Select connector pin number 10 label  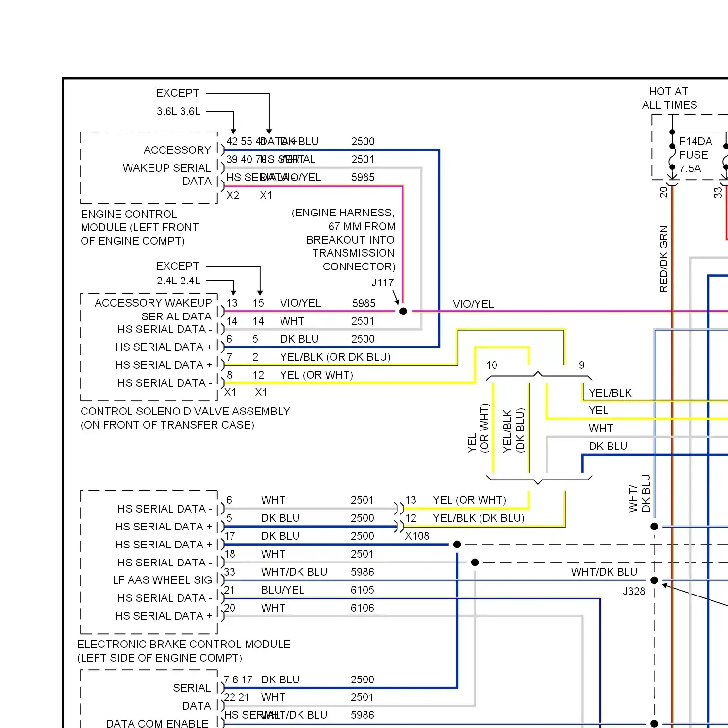[492, 365]
